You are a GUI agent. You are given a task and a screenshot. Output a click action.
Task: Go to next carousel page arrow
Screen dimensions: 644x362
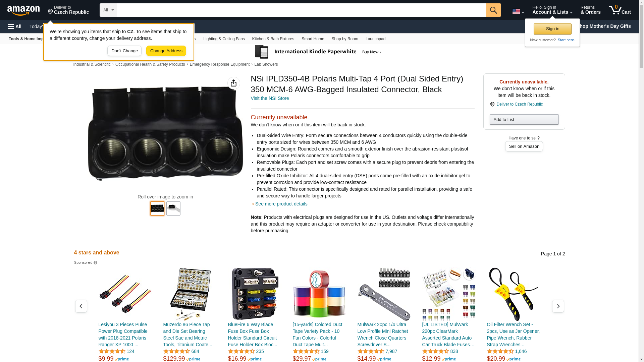pos(558,306)
